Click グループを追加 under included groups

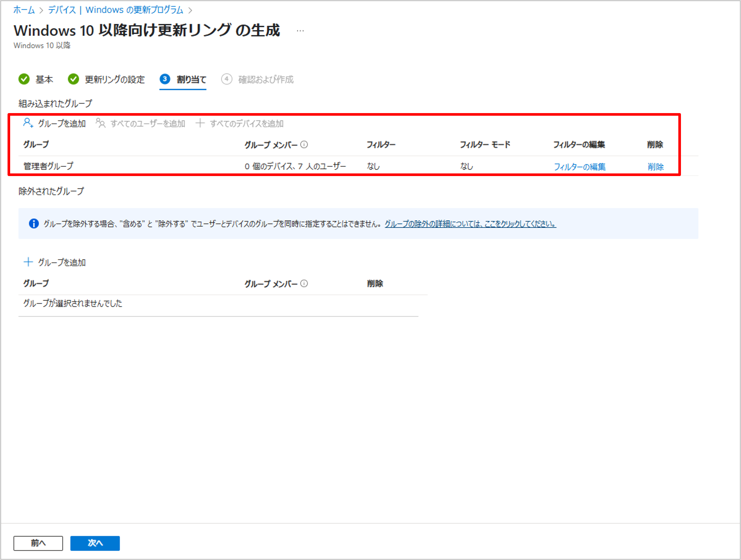click(x=62, y=124)
